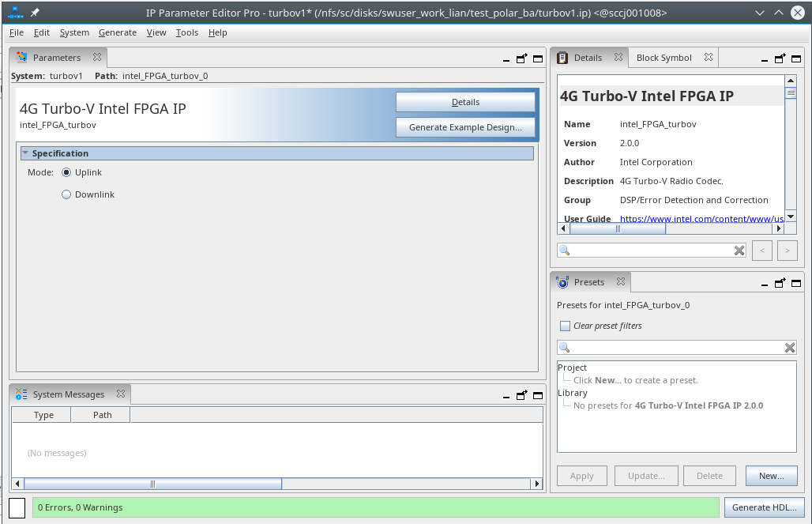This screenshot has height=524, width=812.
Task: Minimize the Details panel
Action: pos(765,59)
